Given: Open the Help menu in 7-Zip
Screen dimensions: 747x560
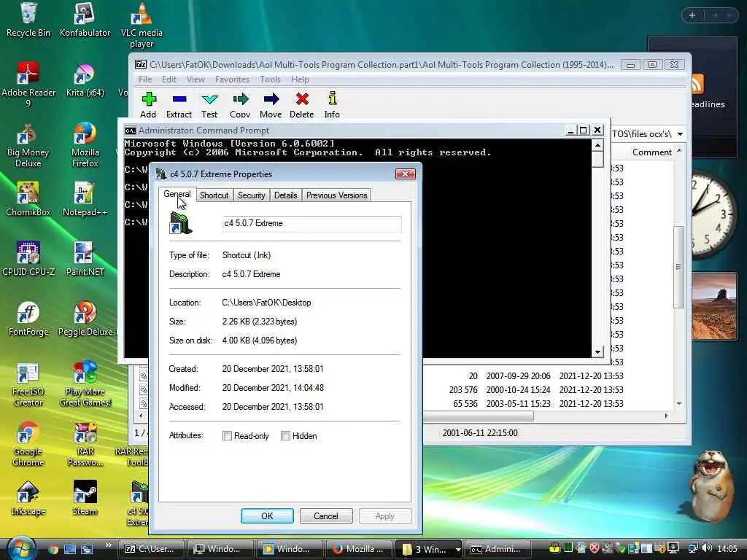Looking at the screenshot, I should pyautogui.click(x=300, y=79).
